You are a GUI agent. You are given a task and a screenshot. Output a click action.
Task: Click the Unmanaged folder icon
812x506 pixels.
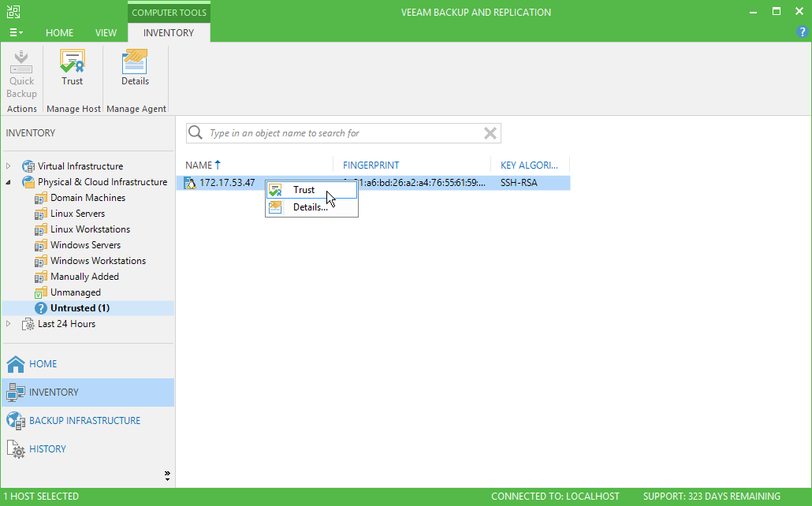pos(41,292)
